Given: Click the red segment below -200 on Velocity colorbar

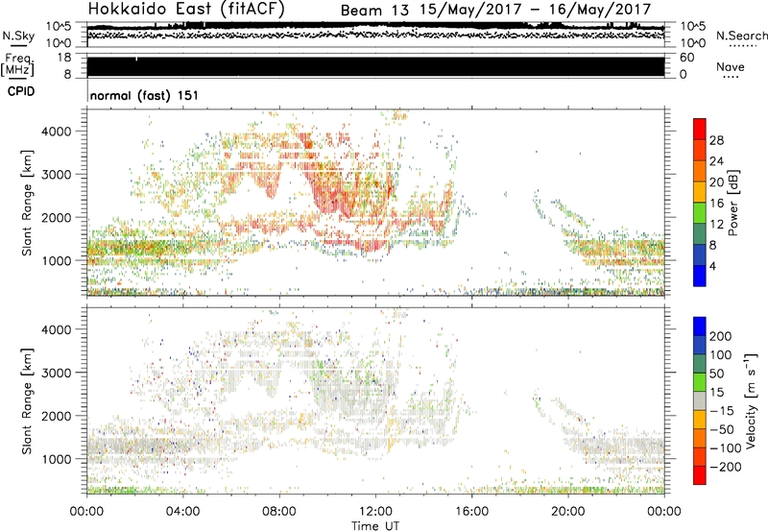Looking at the screenshot, I should pyautogui.click(x=700, y=475).
